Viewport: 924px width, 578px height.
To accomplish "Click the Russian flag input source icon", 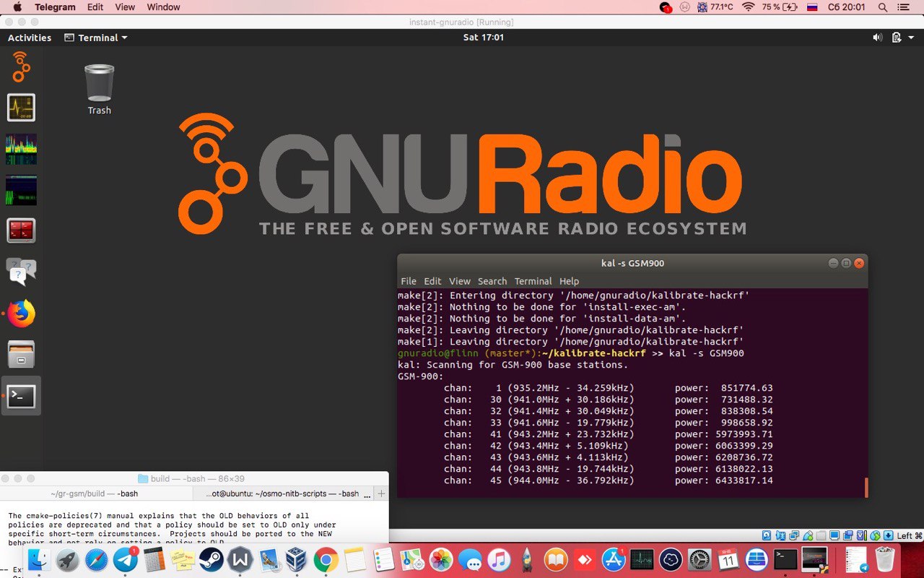I will point(811,7).
